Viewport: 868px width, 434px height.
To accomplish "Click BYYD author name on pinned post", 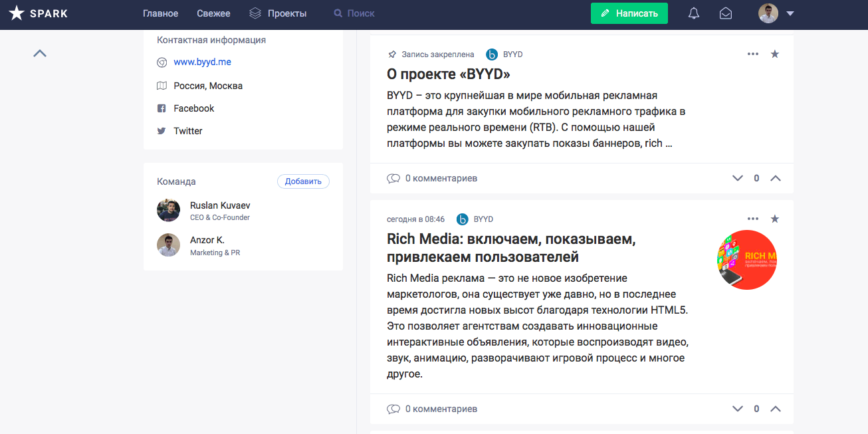I will coord(512,54).
